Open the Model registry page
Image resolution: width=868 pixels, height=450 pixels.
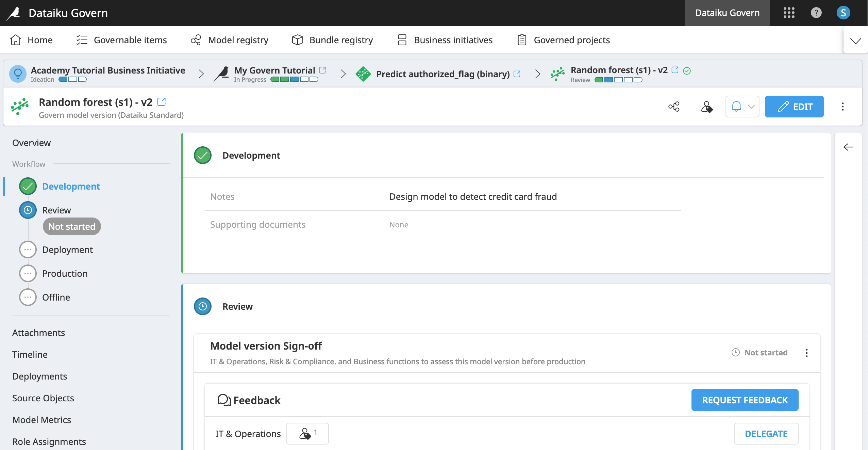[x=229, y=40]
